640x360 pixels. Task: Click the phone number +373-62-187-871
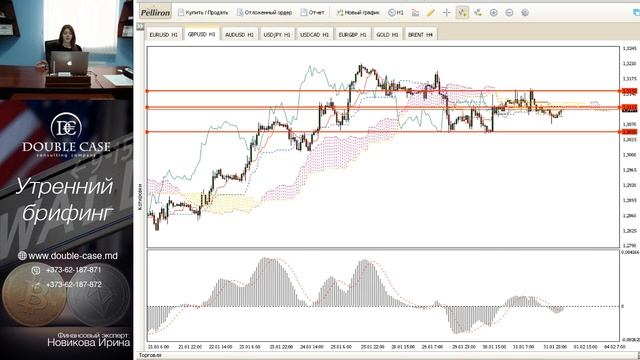(x=73, y=270)
